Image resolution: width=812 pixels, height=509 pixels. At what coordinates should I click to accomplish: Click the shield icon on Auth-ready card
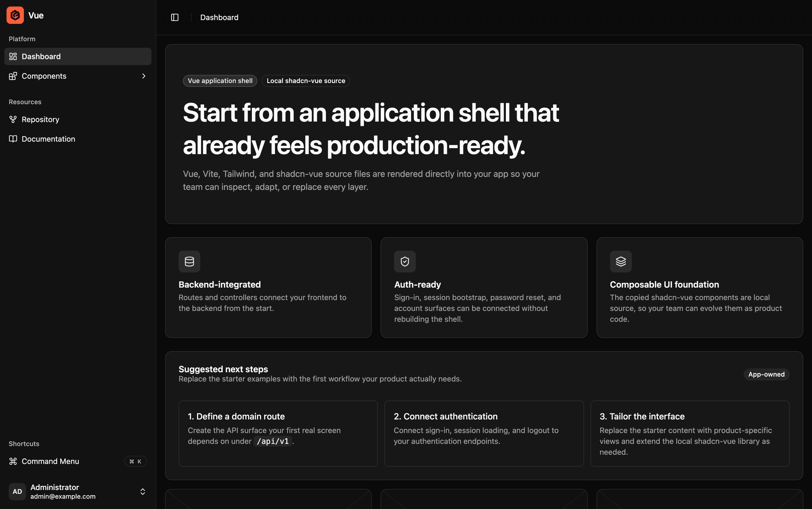click(405, 261)
